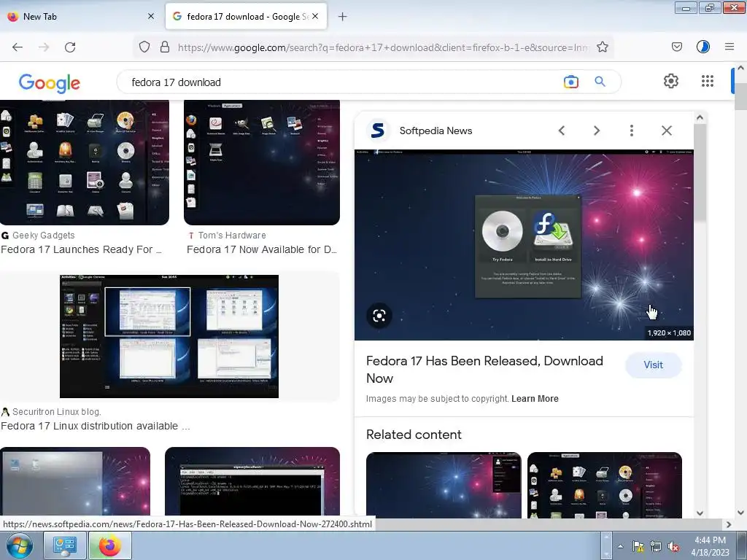This screenshot has height=560, width=747.
Task: Search inside image with Lens icon
Action: click(x=379, y=315)
